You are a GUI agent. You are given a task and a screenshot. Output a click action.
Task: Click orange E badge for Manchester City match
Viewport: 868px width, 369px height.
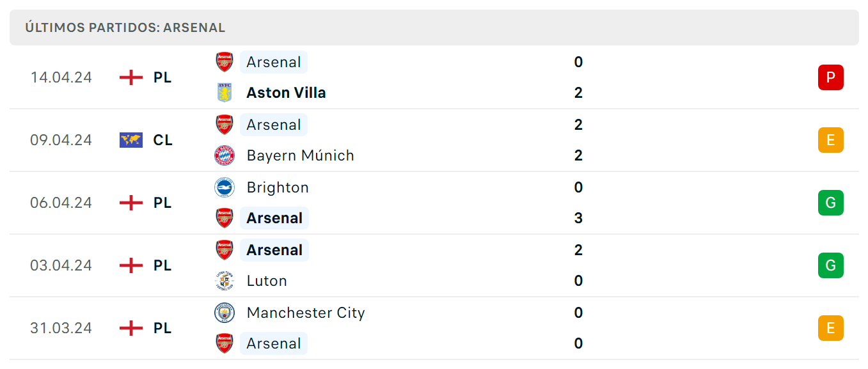click(x=831, y=328)
